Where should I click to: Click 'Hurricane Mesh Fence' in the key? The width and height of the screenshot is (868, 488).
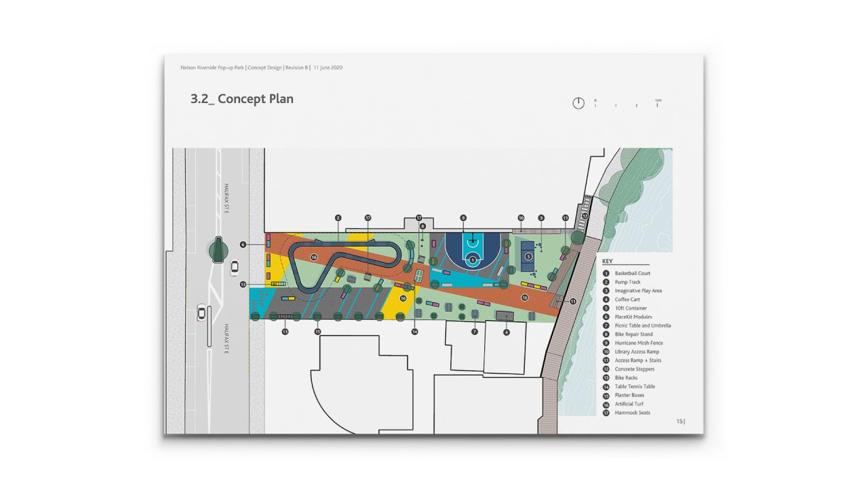(x=639, y=343)
